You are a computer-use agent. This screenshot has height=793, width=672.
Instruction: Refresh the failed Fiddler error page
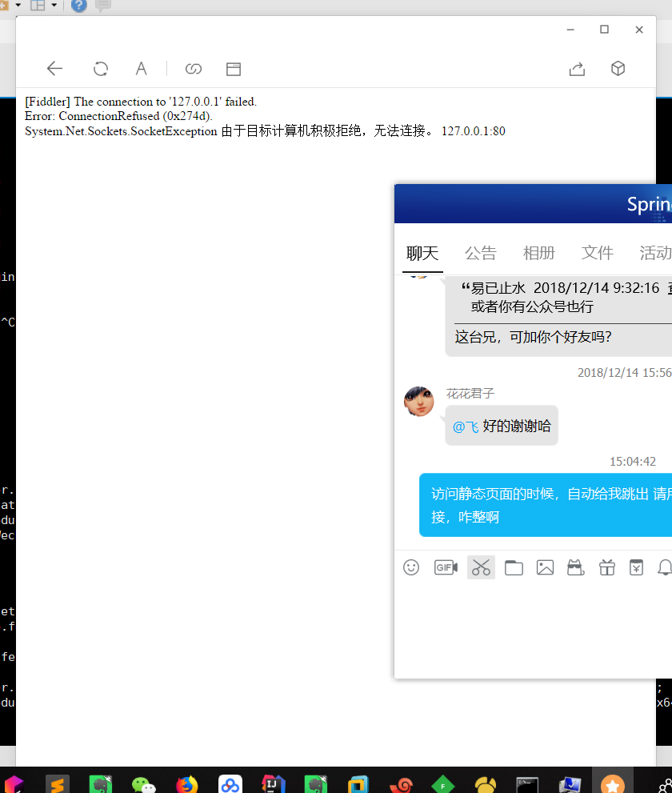pyautogui.click(x=101, y=68)
